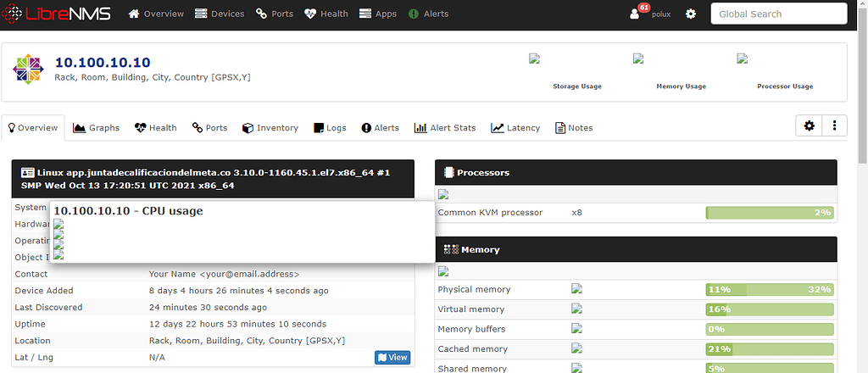Screen dimensions: 868x373
Task: Open the 10.100.10.10 device title link
Action: [x=103, y=62]
